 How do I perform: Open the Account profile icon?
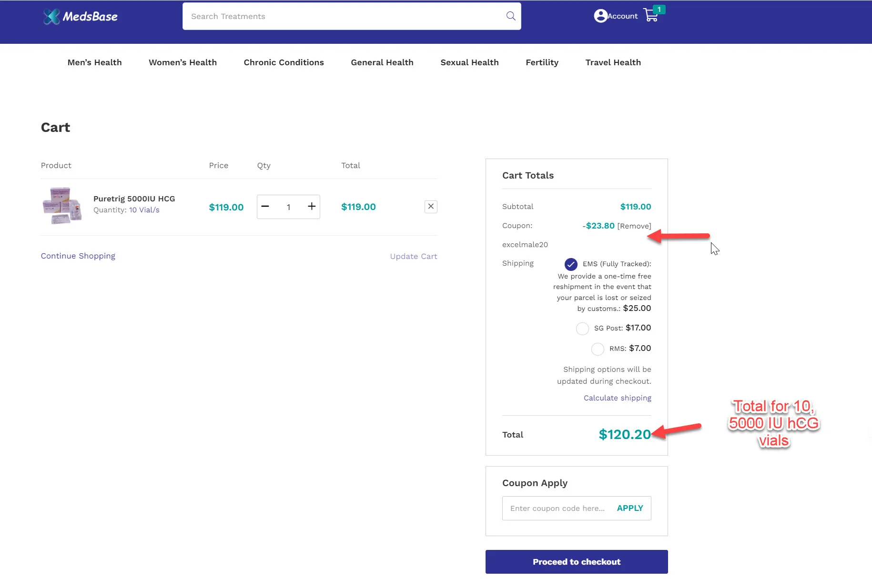point(600,16)
